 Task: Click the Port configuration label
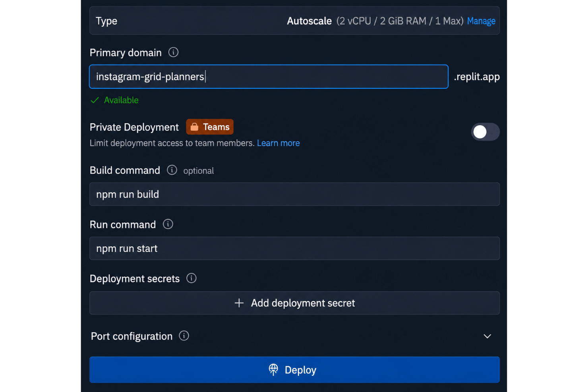click(x=132, y=336)
